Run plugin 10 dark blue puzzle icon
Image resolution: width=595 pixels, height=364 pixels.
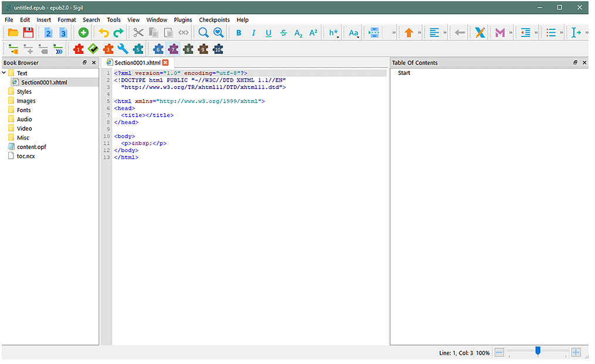218,49
